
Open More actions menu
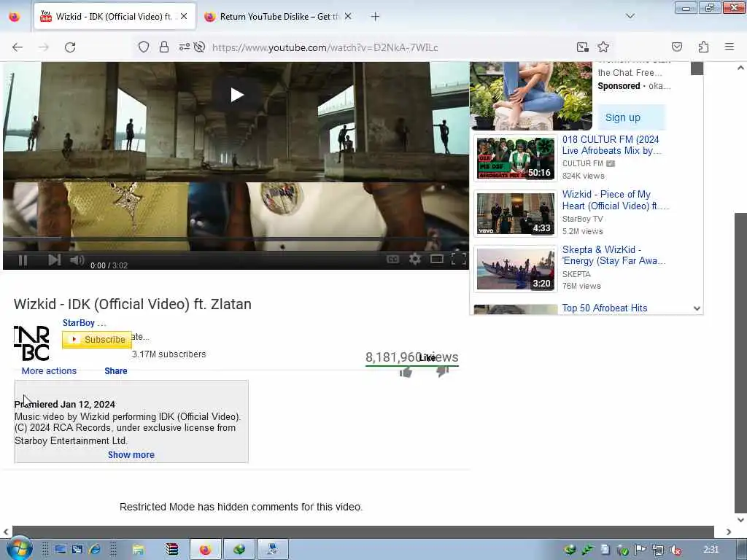pyautogui.click(x=49, y=371)
